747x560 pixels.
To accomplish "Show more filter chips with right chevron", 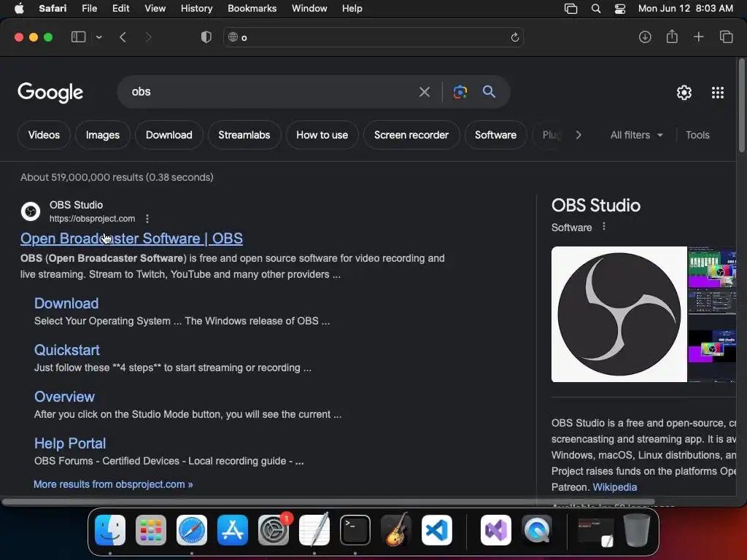I will click(578, 135).
